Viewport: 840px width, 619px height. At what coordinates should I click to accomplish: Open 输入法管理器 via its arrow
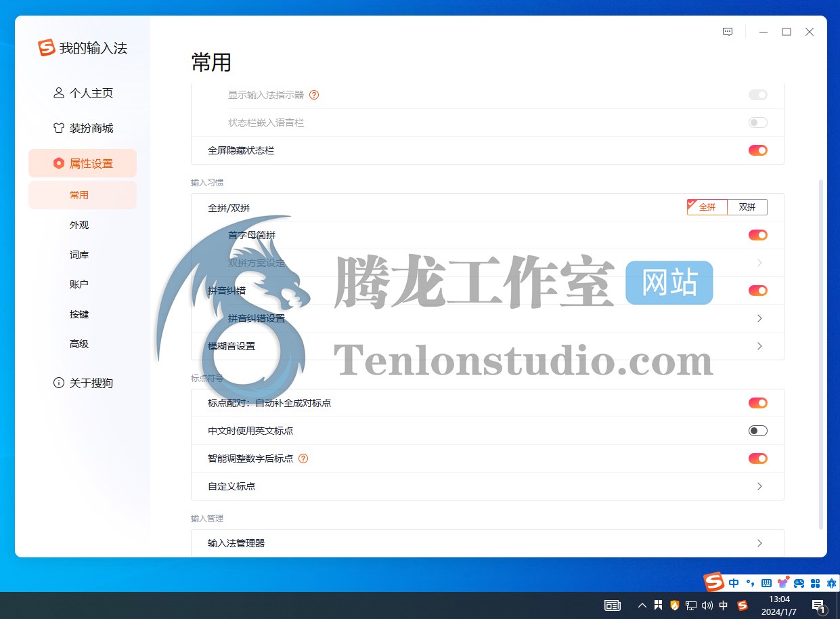point(759,543)
